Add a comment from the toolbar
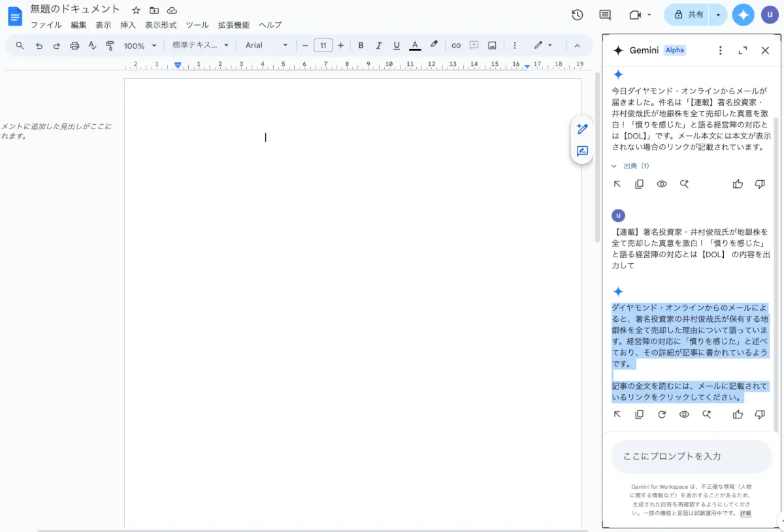Screen dimensions: 784x532 (474, 46)
